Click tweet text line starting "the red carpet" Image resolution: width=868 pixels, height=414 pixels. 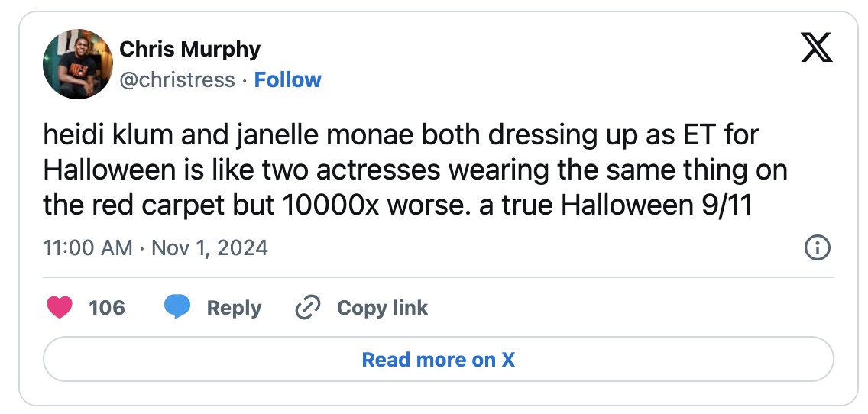click(x=397, y=205)
